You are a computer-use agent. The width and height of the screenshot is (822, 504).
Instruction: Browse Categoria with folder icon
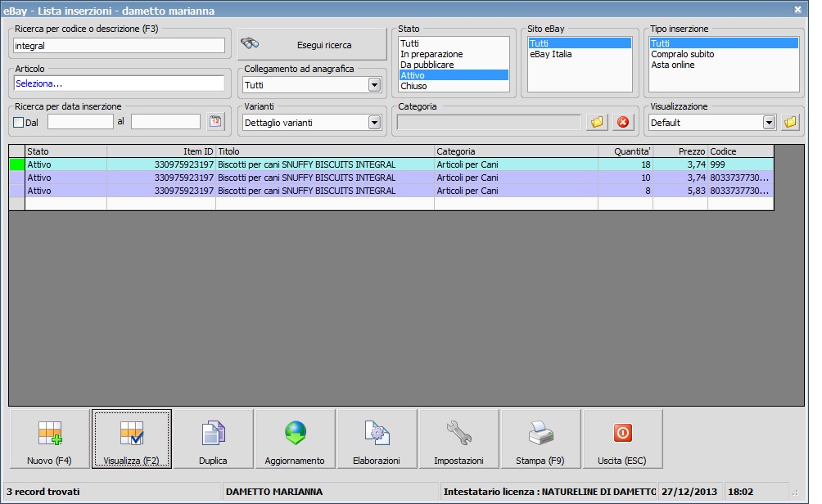[x=597, y=122]
